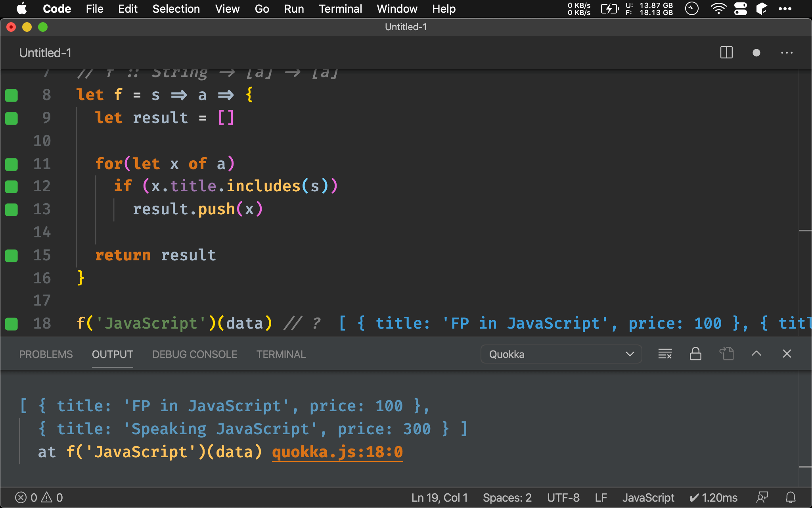
Task: Click Quokka green indicator on line 9
Action: click(11, 118)
